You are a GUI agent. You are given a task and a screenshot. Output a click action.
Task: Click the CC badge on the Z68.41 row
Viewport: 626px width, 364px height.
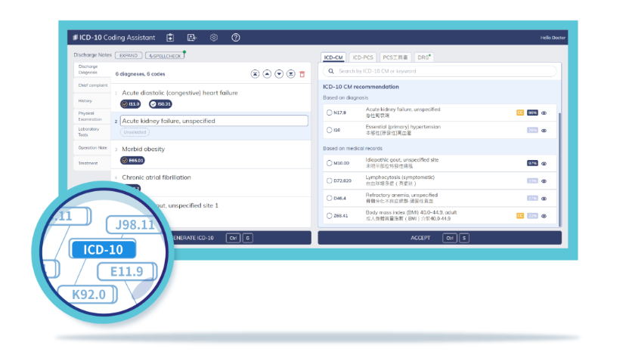click(x=520, y=216)
